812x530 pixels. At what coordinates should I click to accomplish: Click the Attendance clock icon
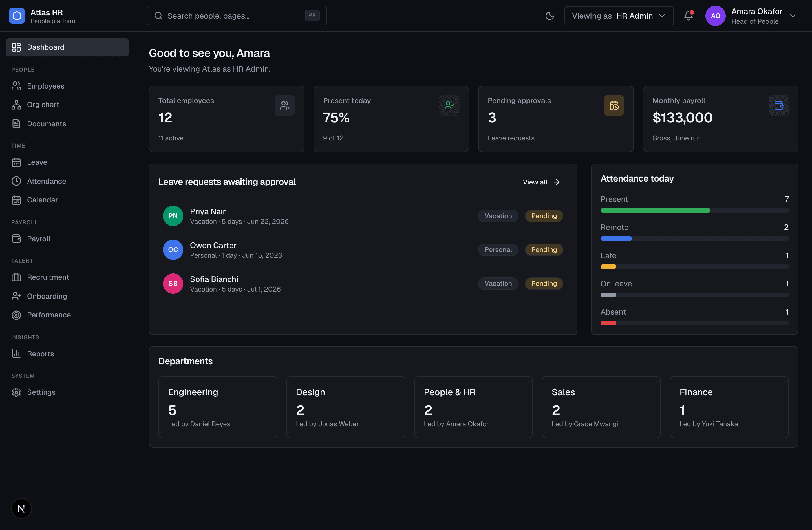[x=16, y=181]
